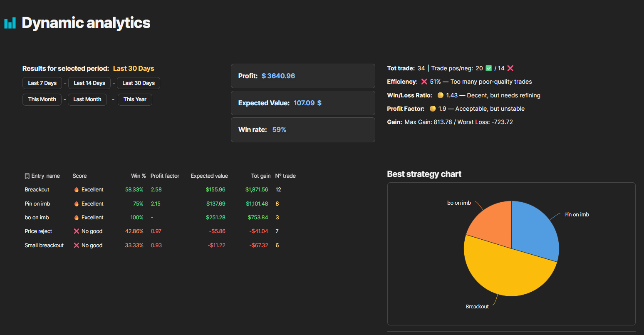
Task: Click the red X icon after 14
Action: [x=510, y=68]
